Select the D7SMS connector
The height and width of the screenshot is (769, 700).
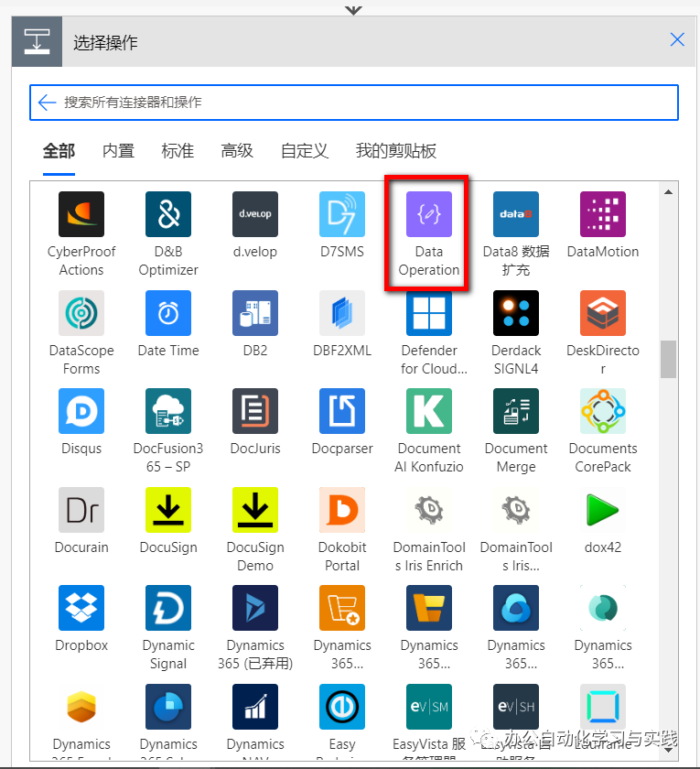click(x=342, y=214)
